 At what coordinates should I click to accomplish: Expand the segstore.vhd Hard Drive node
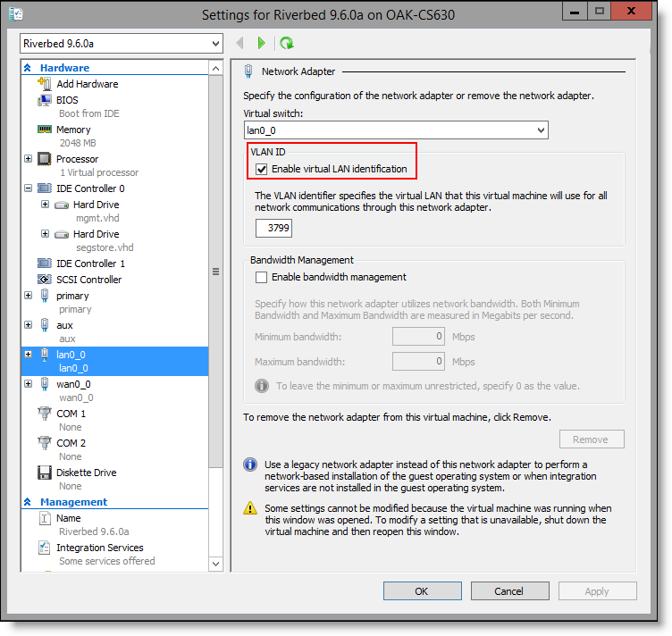(x=45, y=234)
